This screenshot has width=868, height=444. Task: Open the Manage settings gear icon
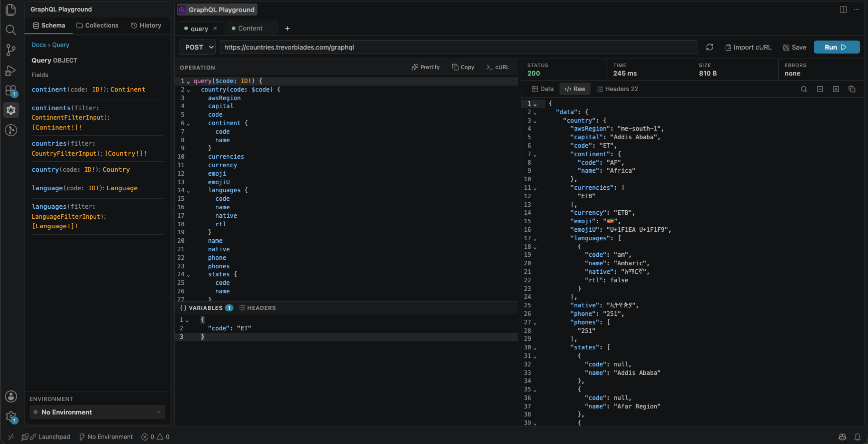click(x=11, y=416)
